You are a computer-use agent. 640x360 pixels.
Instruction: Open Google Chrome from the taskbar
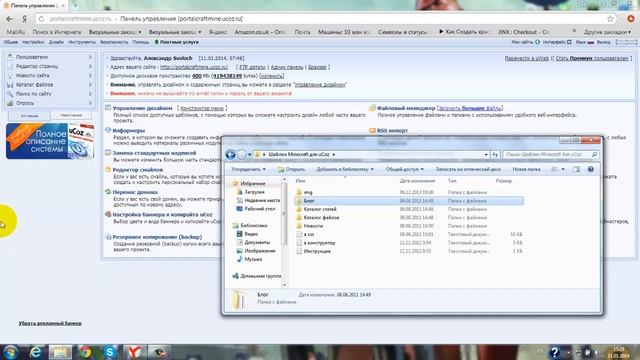pyautogui.click(x=85, y=352)
